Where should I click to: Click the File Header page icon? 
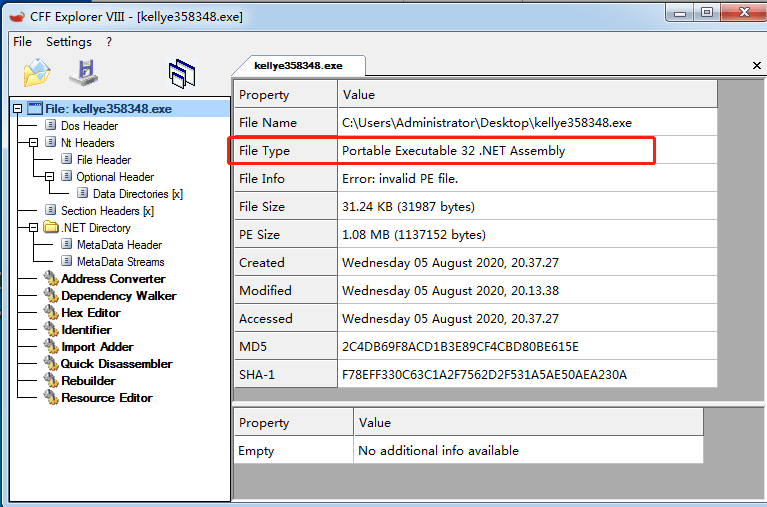(67, 160)
